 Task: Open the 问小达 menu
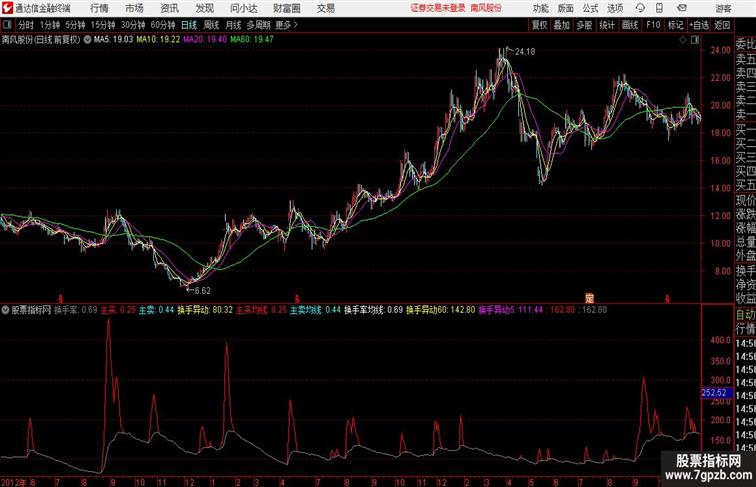(243, 8)
